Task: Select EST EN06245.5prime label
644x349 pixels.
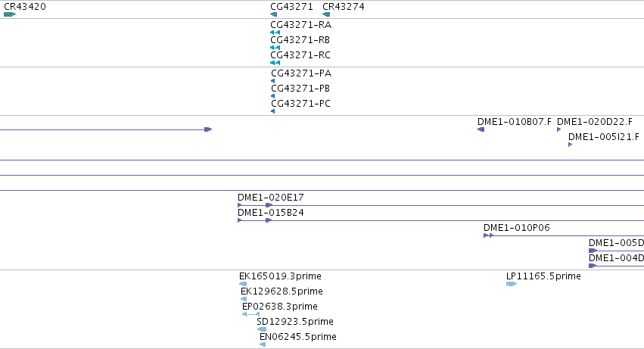Action: click(x=297, y=337)
